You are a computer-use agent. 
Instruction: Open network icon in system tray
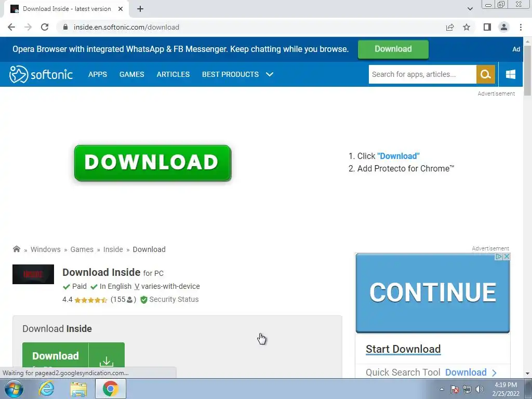[x=467, y=389]
